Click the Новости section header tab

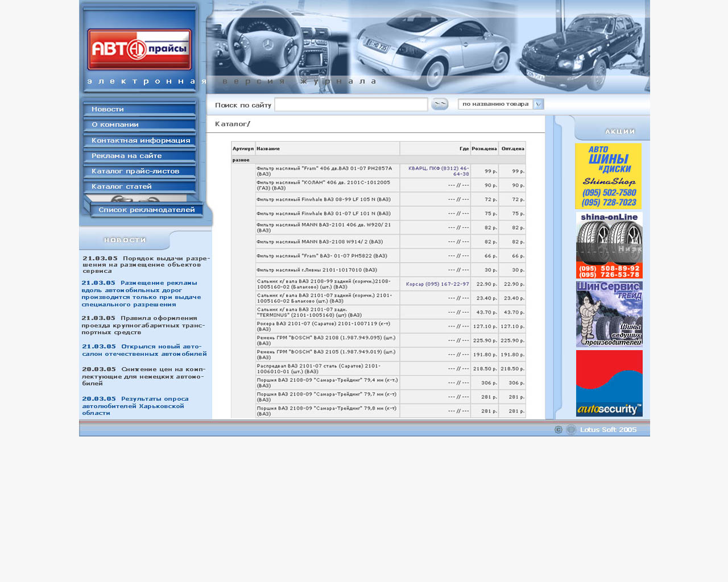click(x=125, y=240)
